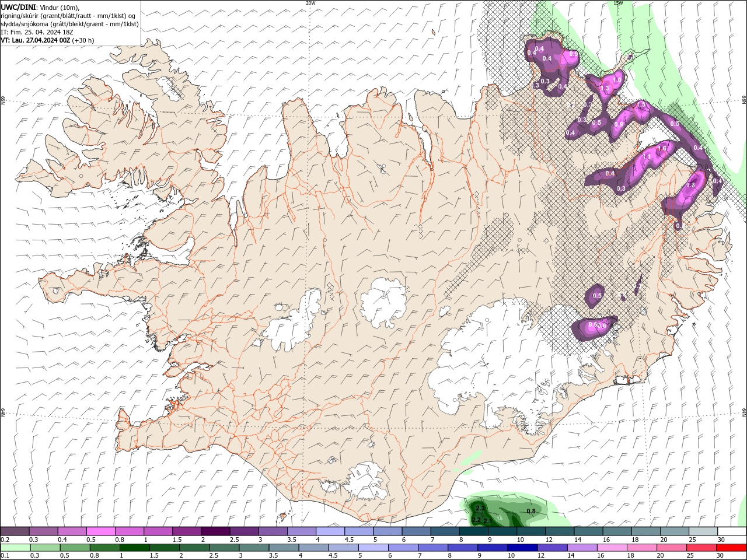Viewport: 747px width, 560px height.
Task: Click the 'slydda/snjókoma' legend description line
Action: tap(69, 24)
